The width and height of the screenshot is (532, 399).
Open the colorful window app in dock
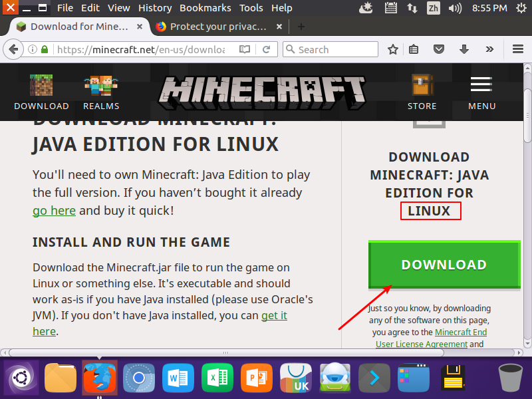click(x=414, y=378)
